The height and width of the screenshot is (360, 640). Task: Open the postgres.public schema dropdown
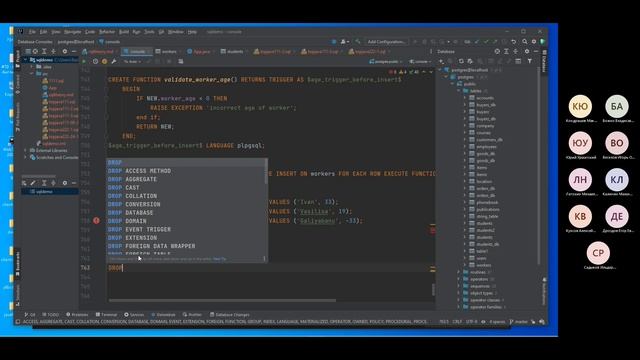click(x=385, y=62)
